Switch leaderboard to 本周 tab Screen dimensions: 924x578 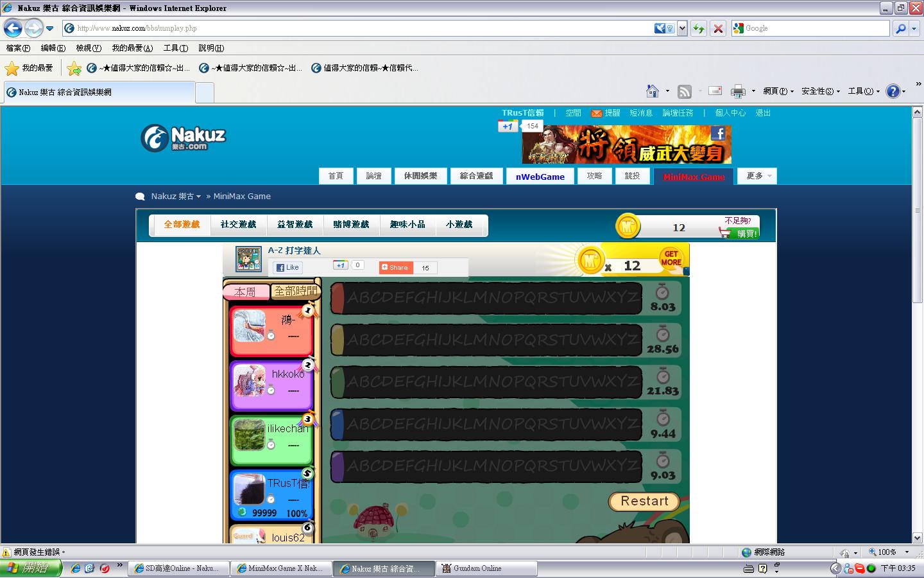[x=246, y=292]
